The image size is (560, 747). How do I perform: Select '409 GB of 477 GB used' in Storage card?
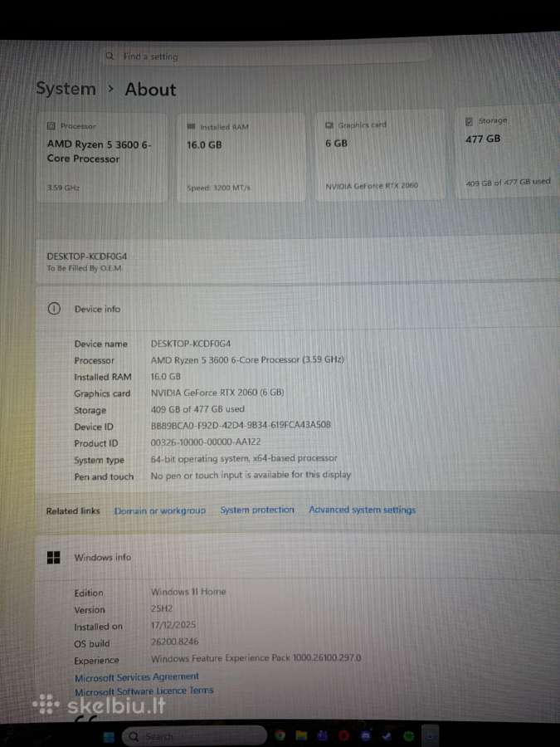coord(508,182)
